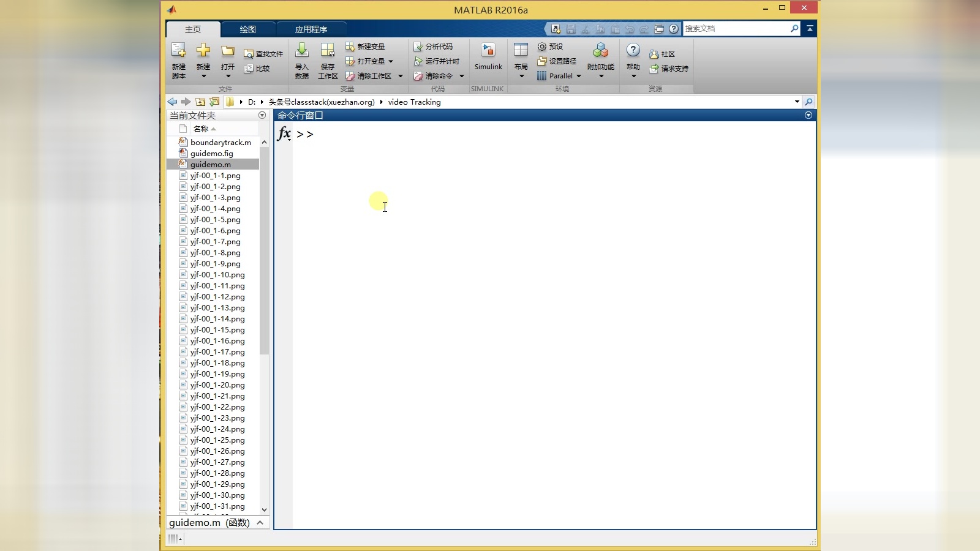Expand the 打开 (Open) dropdown arrow
This screenshot has width=980, height=551.
(228, 77)
